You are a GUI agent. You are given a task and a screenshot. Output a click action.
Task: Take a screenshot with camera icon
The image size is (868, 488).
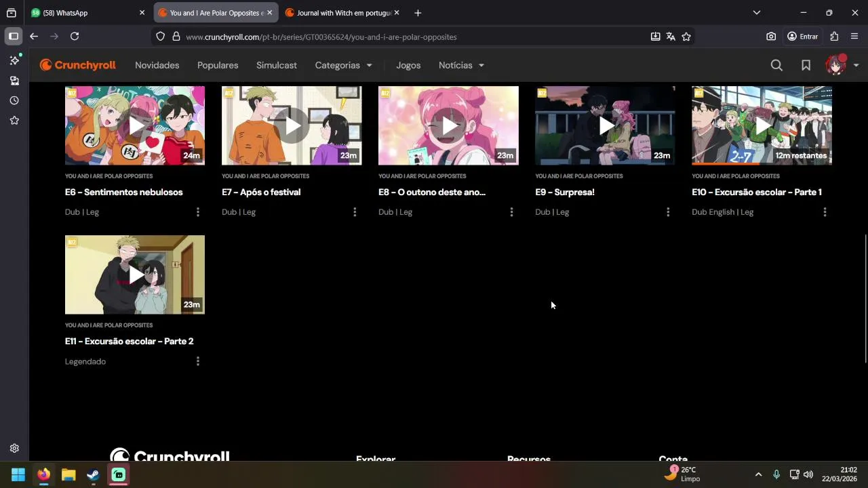(x=771, y=37)
